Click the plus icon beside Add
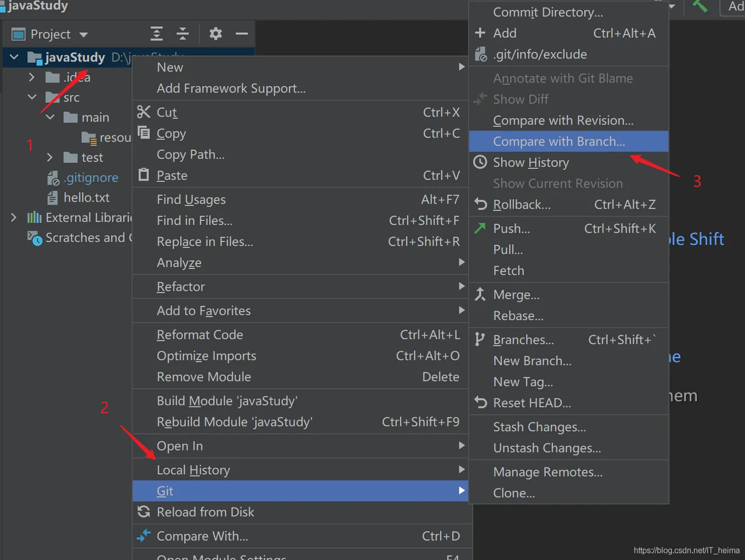 (x=480, y=33)
